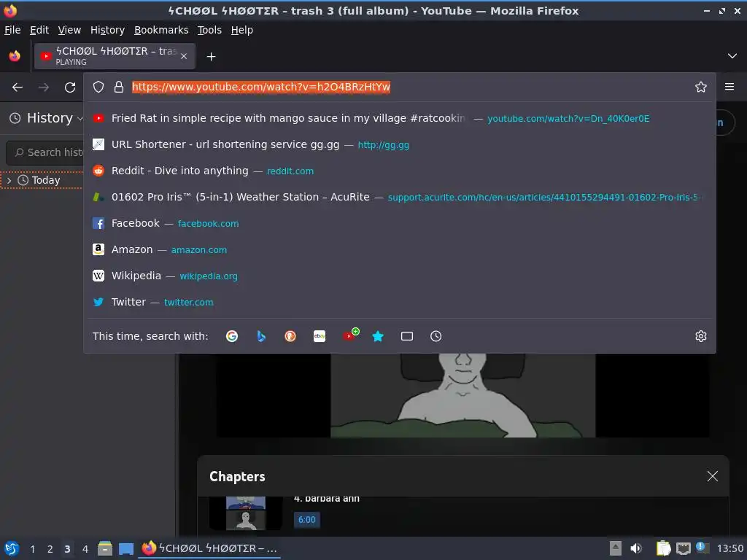Add the YouTube search engine
Image resolution: width=747 pixels, height=560 pixels.
[349, 335]
